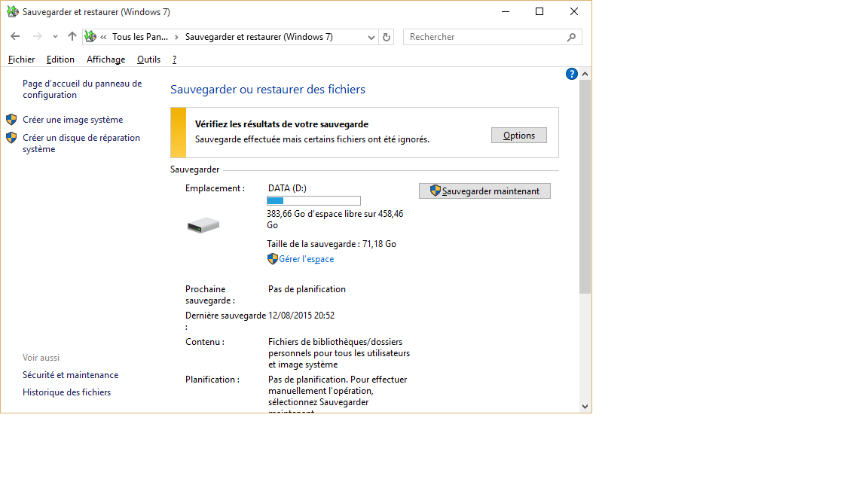Screen dimensions: 868x488
Task: Click Sauvegarder maintenant button
Action: click(x=485, y=191)
